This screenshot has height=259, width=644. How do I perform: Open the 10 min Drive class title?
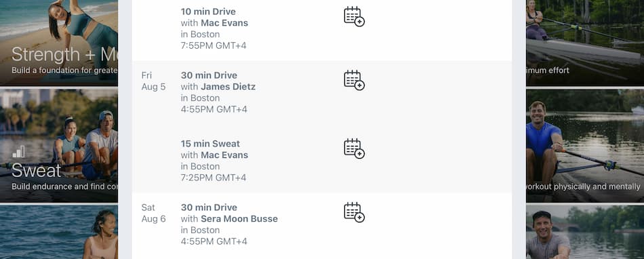[x=208, y=12]
